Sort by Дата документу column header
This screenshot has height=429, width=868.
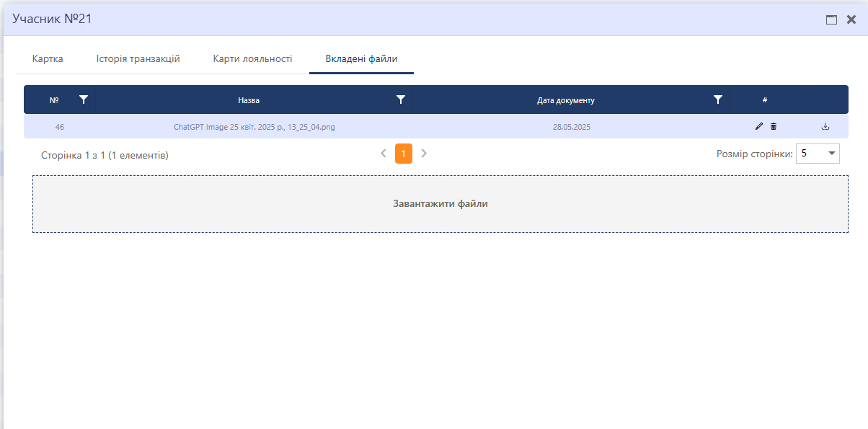(x=565, y=100)
